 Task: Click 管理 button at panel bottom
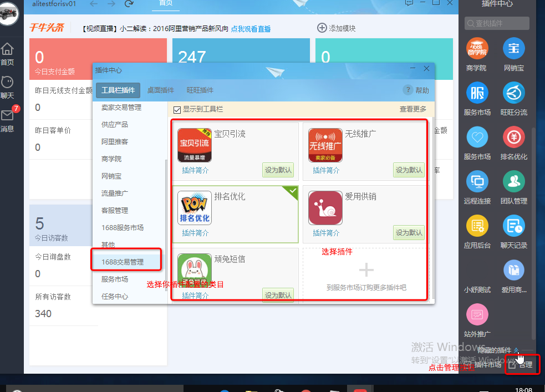click(520, 364)
